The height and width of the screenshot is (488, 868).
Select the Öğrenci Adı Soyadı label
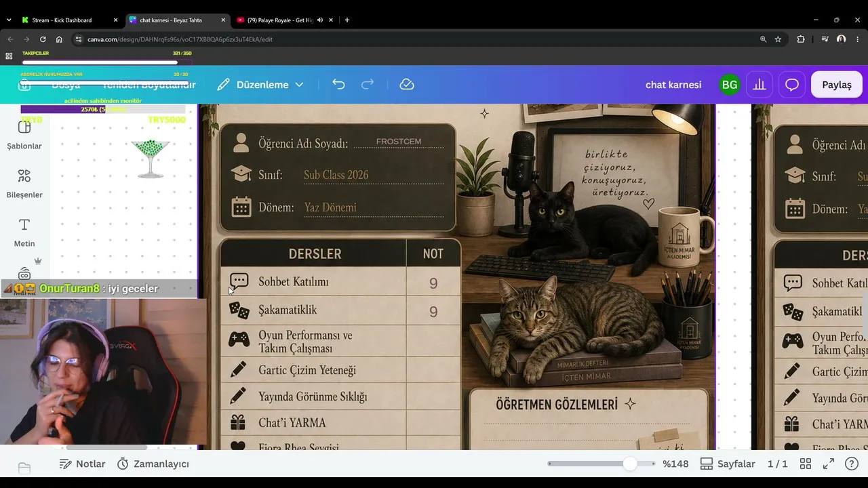click(303, 143)
